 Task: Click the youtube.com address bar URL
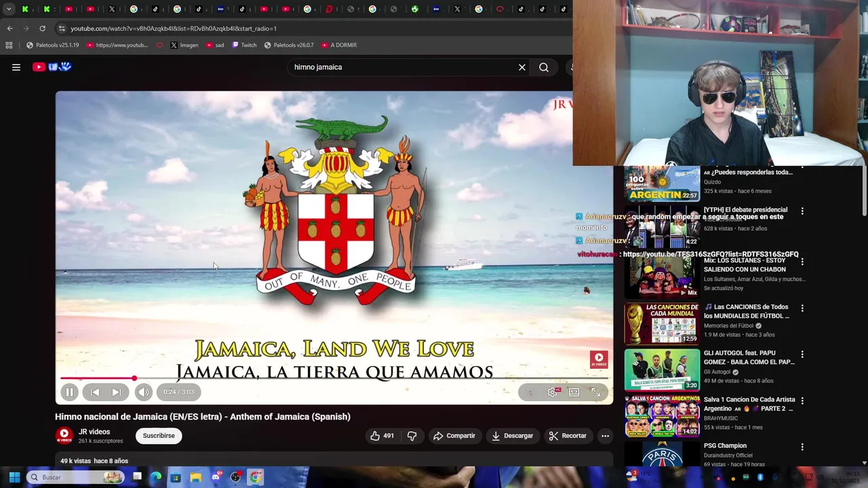point(174,28)
